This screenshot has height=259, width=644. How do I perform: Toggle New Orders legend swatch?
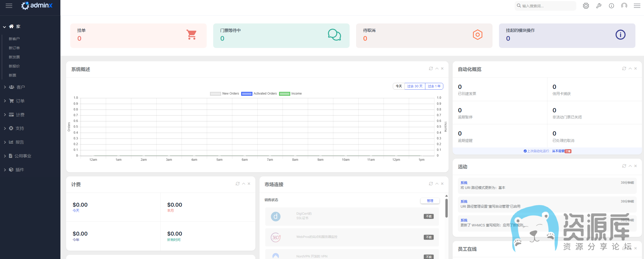coord(216,94)
